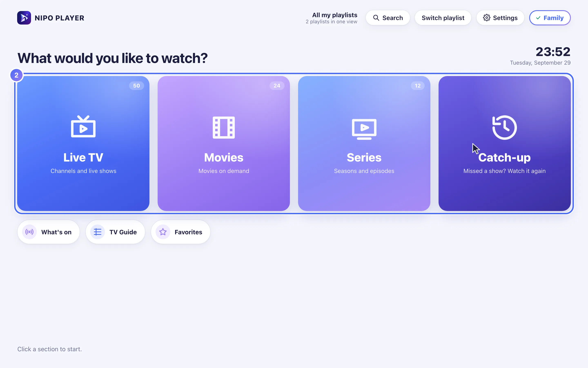Click "Click a section to start." hint
The image size is (588, 368).
[x=50, y=349]
